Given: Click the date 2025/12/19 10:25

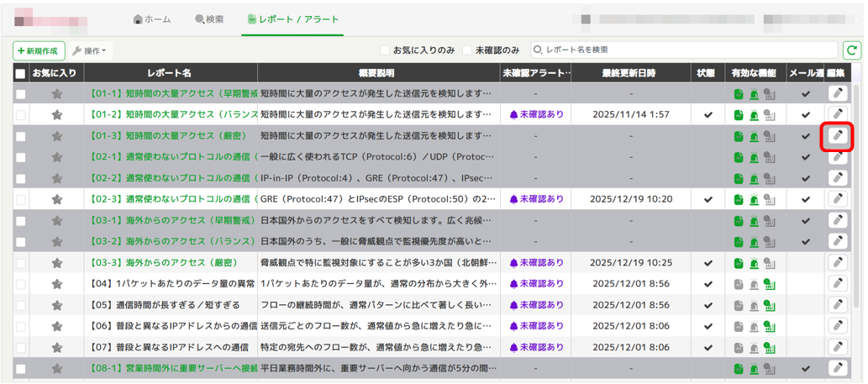Looking at the screenshot, I should 631,263.
